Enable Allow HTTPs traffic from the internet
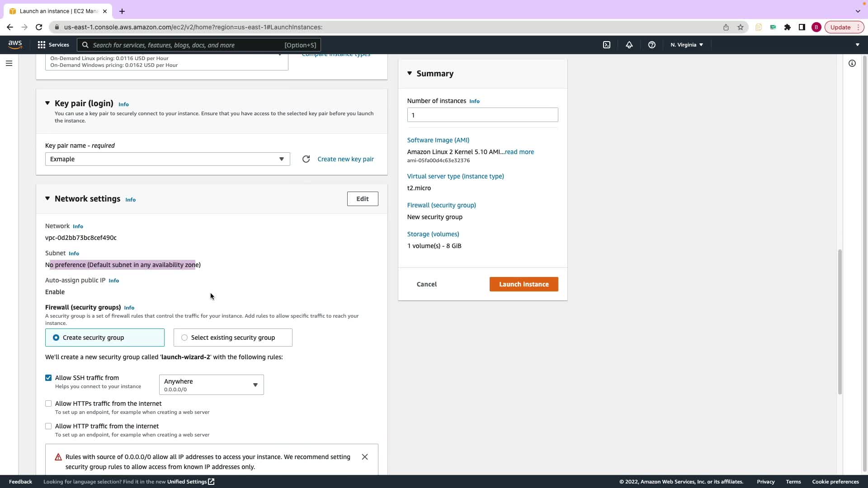Screen dimensions: 868x488 coord(48,404)
